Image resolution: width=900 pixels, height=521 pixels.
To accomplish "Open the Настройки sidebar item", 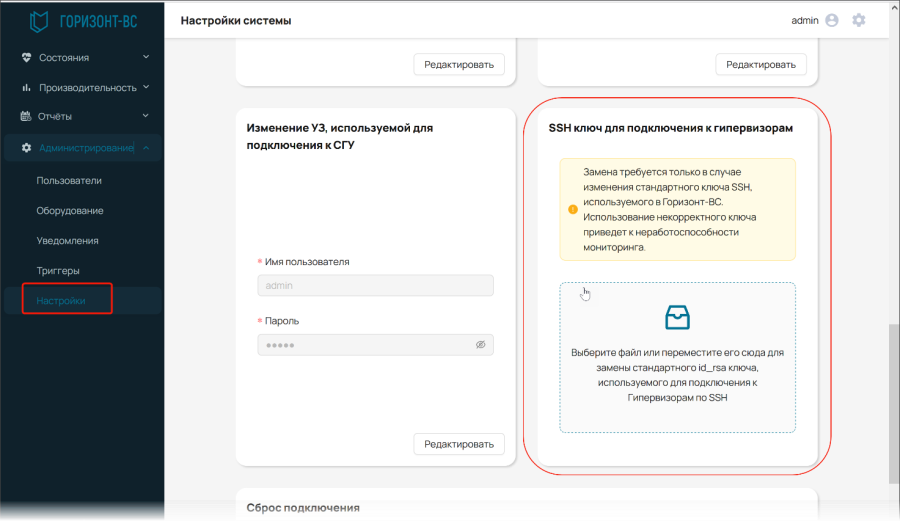I will (61, 301).
